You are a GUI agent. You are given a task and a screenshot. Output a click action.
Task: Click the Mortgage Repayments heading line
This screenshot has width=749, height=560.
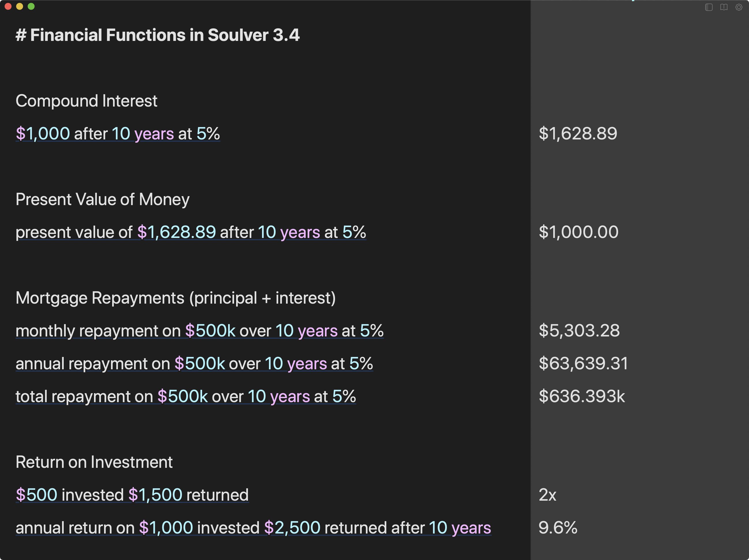(x=176, y=298)
